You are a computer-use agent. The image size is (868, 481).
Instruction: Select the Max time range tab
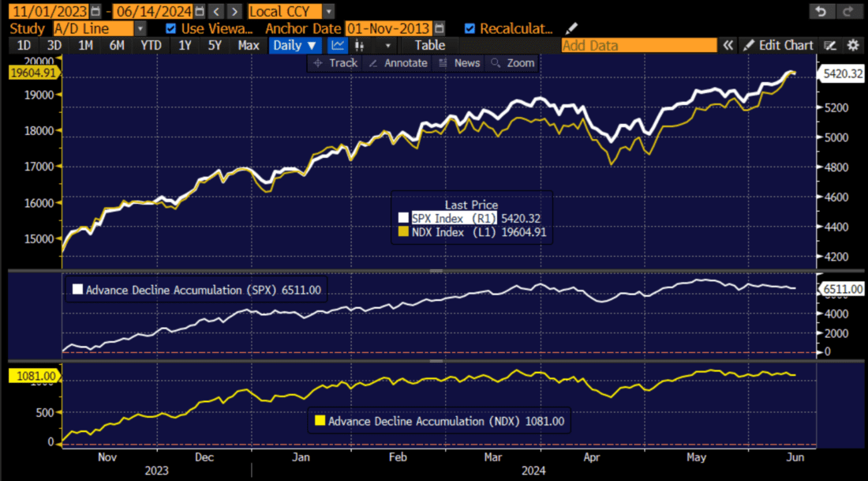pyautogui.click(x=249, y=45)
